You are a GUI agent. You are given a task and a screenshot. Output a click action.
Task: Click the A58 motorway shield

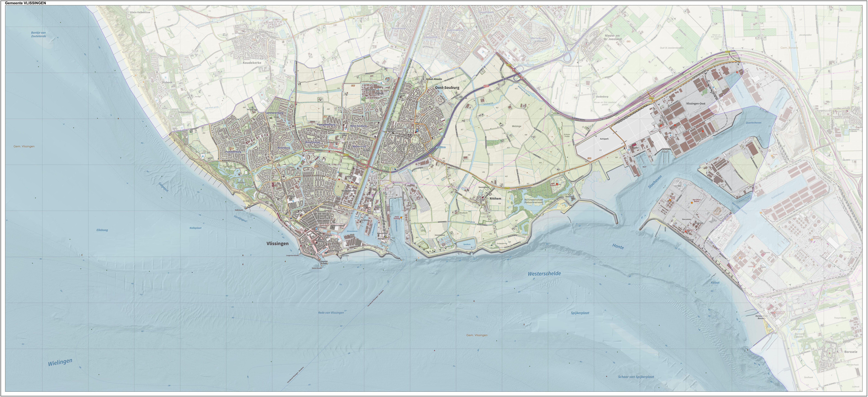click(486, 86)
